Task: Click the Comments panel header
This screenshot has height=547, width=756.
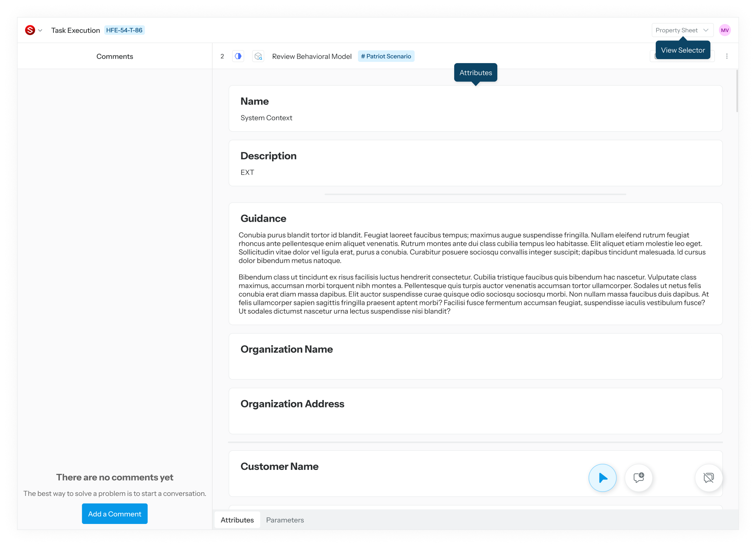Action: click(115, 56)
